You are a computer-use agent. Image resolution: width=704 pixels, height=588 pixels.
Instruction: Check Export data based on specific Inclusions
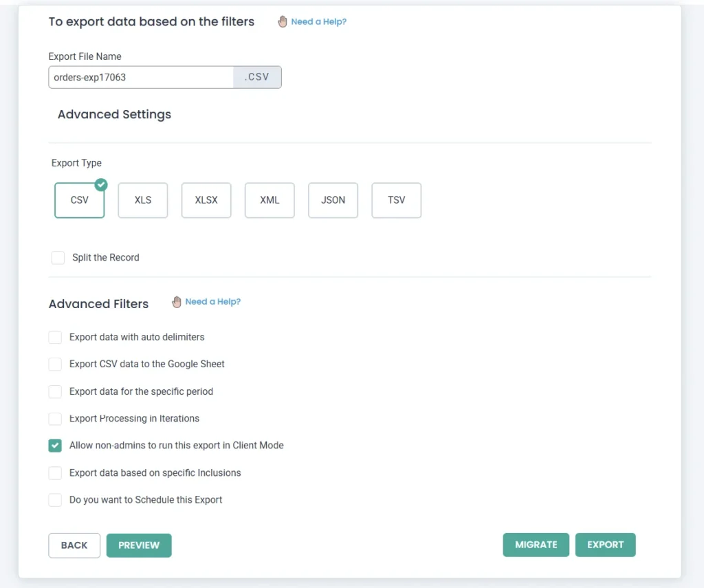tap(55, 473)
